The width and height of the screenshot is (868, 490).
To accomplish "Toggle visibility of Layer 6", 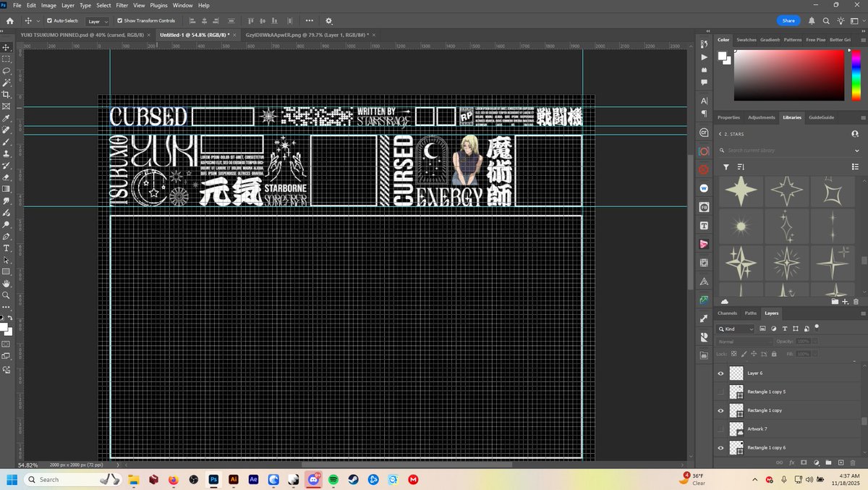I will click(x=719, y=373).
